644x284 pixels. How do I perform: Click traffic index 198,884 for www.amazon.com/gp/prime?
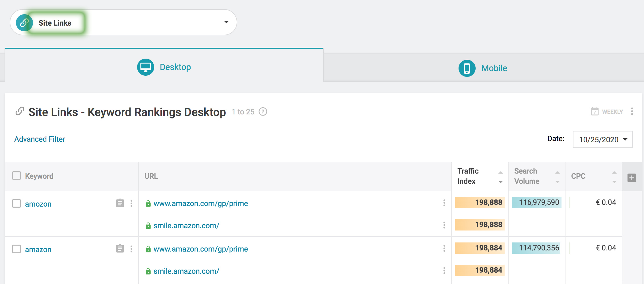tap(480, 248)
